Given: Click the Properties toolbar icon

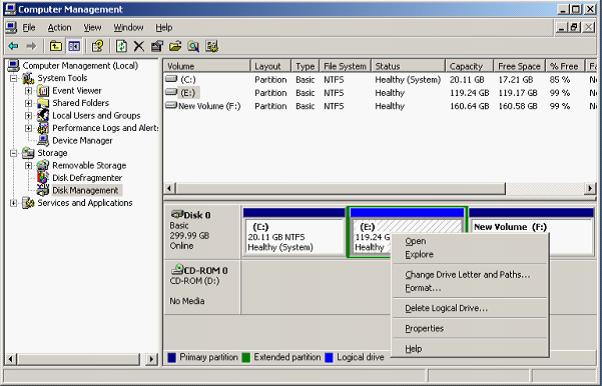Looking at the screenshot, I should coord(157,46).
